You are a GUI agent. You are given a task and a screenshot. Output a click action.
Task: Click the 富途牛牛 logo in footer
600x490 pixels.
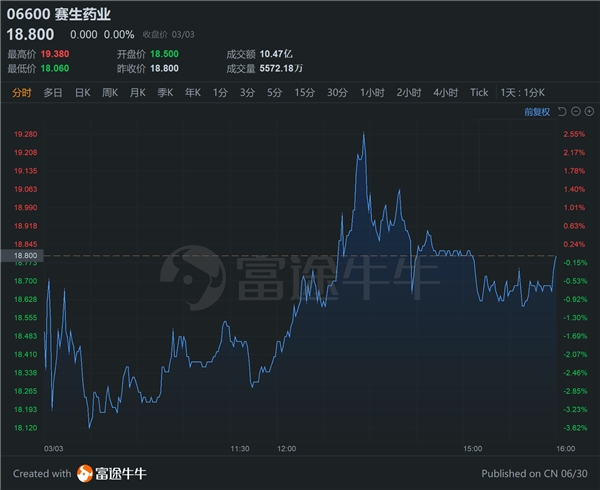(112, 474)
